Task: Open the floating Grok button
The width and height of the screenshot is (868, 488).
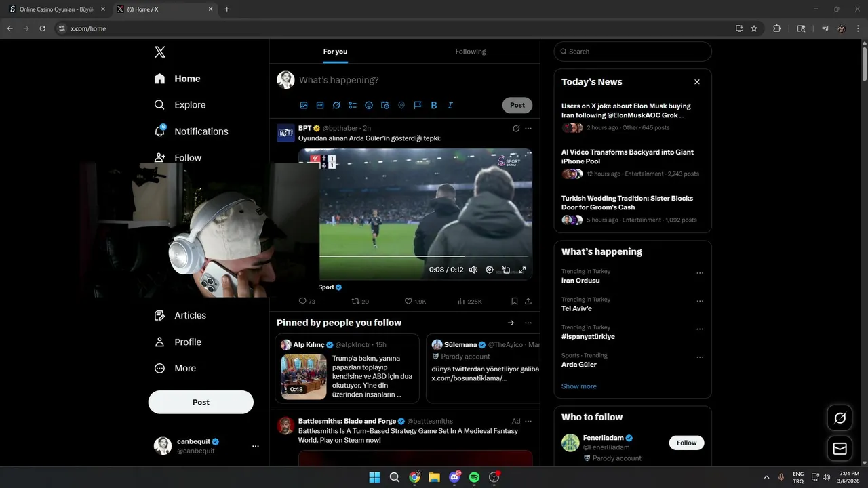Action: tap(840, 418)
